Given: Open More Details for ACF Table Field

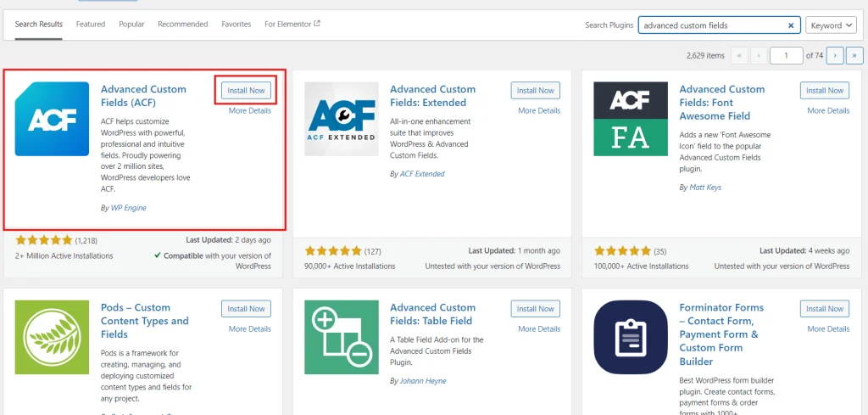Looking at the screenshot, I should 539,329.
